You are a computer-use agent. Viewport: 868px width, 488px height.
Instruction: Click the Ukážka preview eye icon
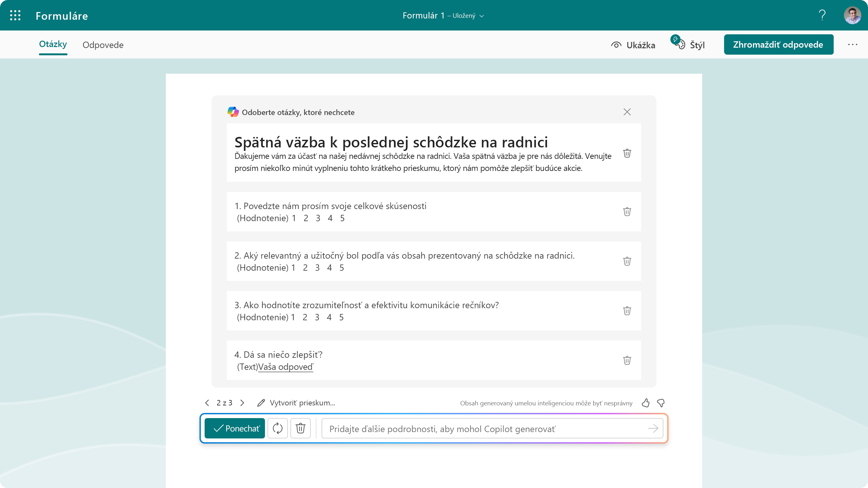(x=616, y=45)
